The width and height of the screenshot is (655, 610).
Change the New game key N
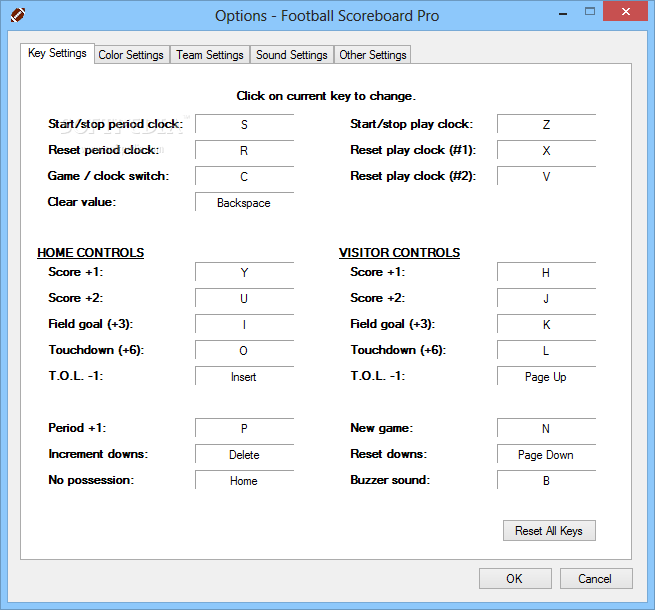(546, 428)
